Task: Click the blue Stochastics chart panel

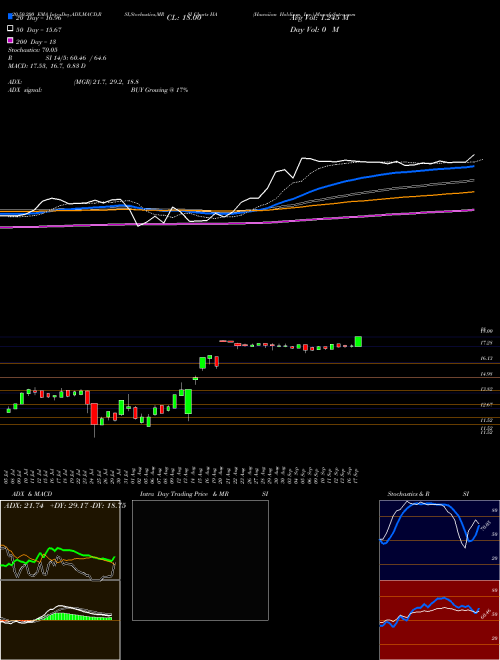Action: 439,540
